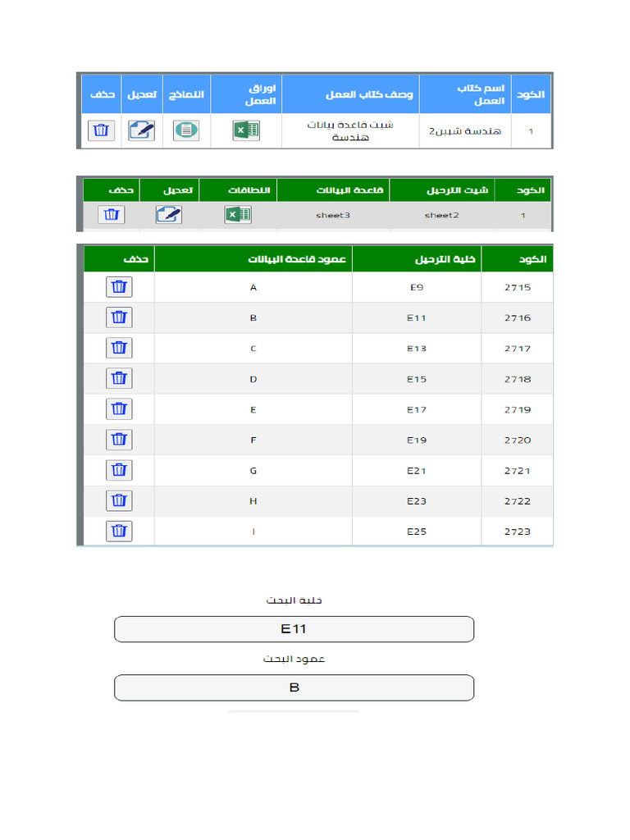Delete mapping row 2717 with trash icon
The width and height of the screenshot is (630, 840).
click(119, 348)
